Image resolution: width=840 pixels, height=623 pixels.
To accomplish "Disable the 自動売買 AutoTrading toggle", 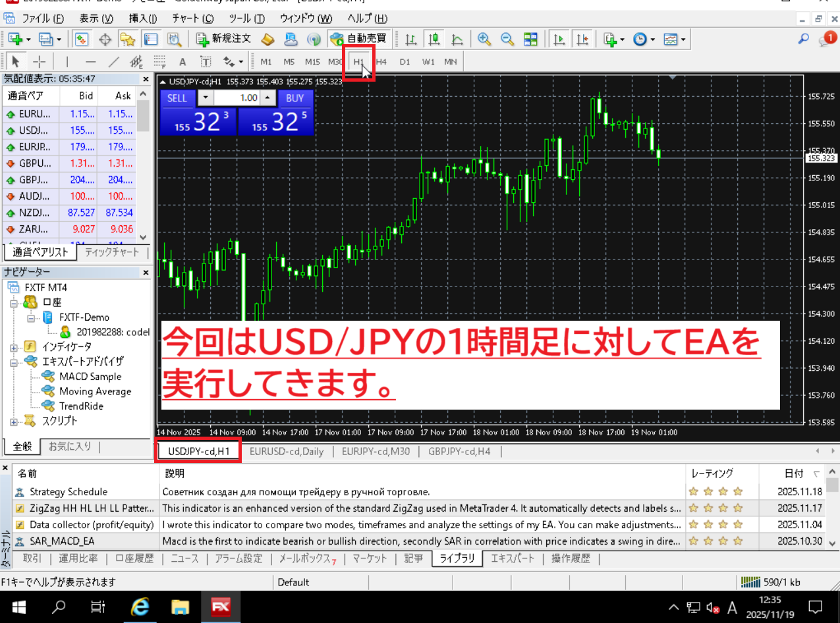I will tap(359, 38).
